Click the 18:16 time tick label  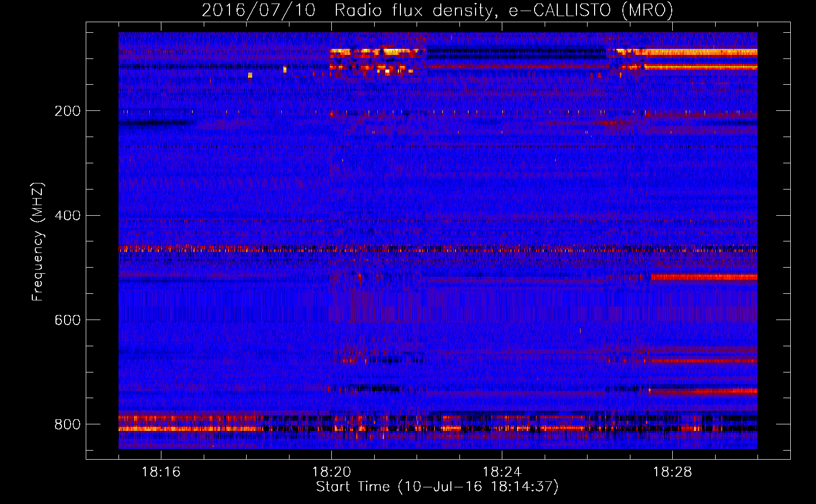161,472
